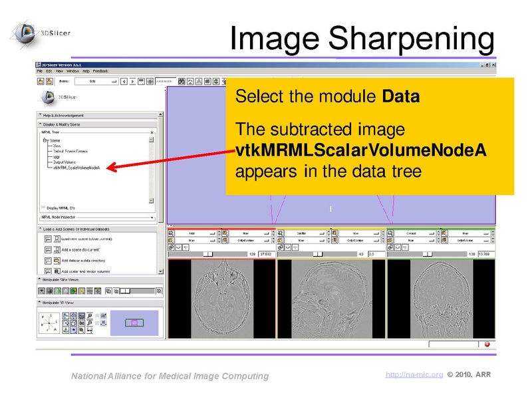Go to previous module with left arrow
The width and height of the screenshot is (532, 399).
pyautogui.click(x=124, y=81)
